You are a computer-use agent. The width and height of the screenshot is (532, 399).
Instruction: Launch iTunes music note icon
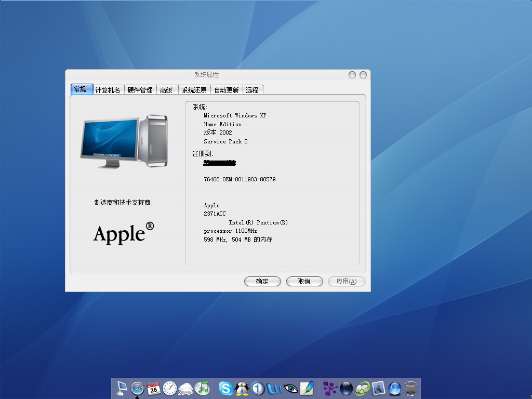tap(202, 388)
